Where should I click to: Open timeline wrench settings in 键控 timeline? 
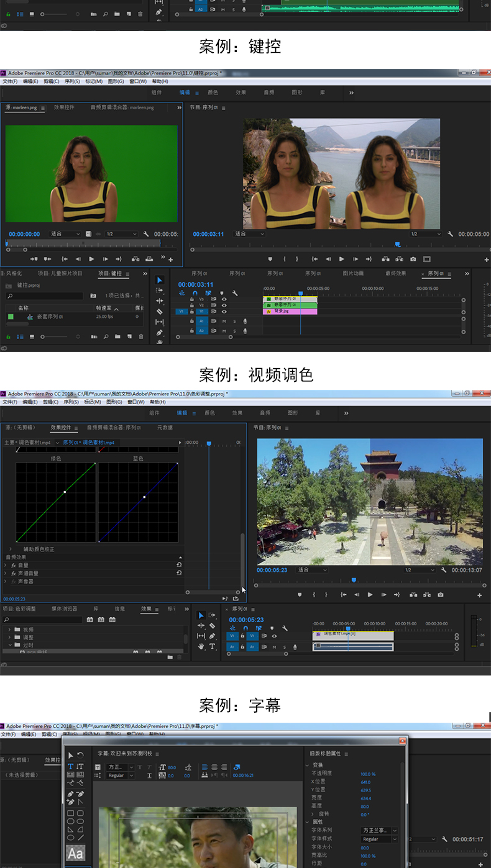[235, 293]
